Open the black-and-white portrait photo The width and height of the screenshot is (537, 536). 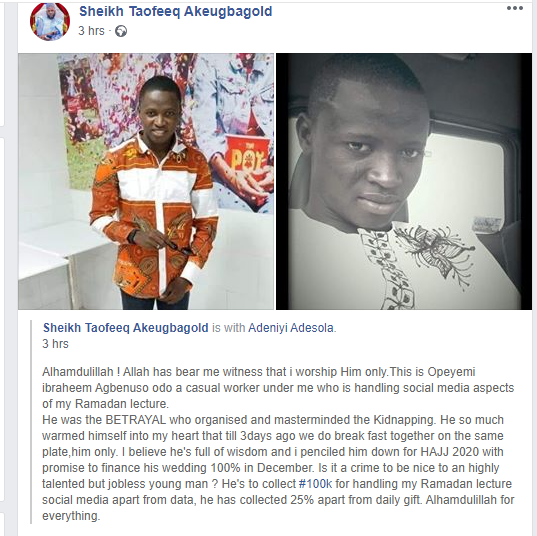(x=404, y=181)
